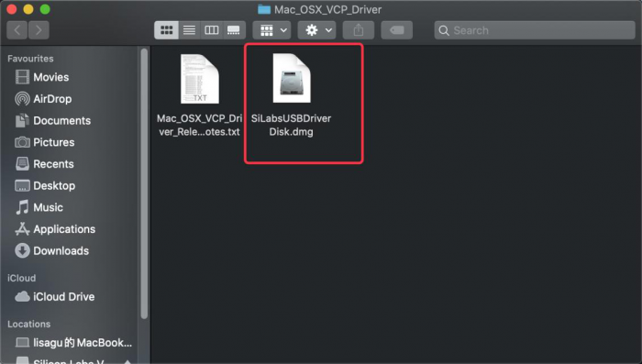Open the gear action menu
The width and height of the screenshot is (642, 364).
(317, 30)
